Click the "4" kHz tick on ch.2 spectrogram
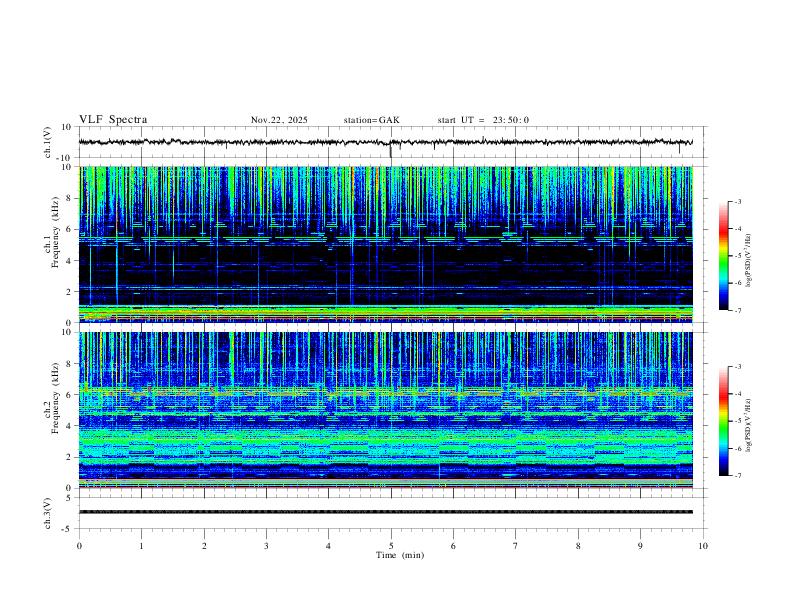 (x=70, y=426)
